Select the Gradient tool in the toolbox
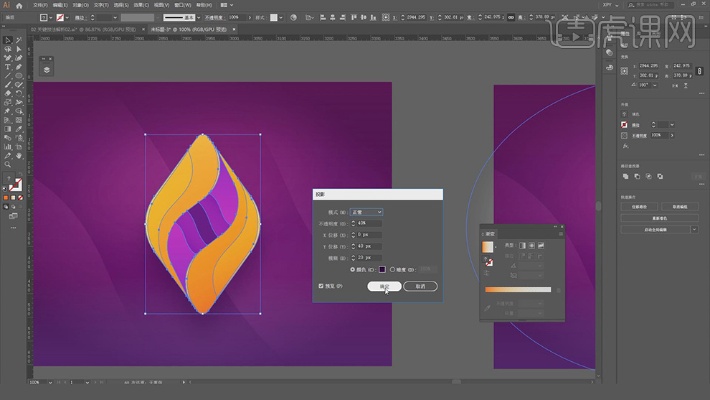 8,129
